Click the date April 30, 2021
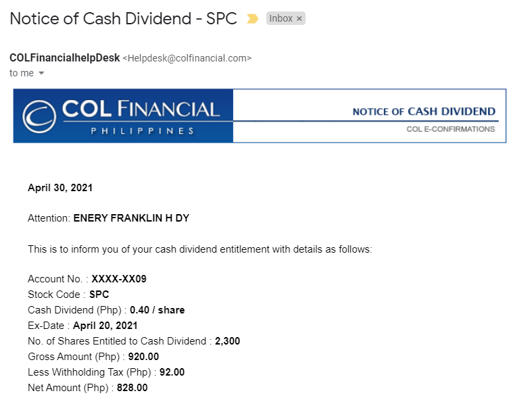The width and height of the screenshot is (532, 406). 60,188
